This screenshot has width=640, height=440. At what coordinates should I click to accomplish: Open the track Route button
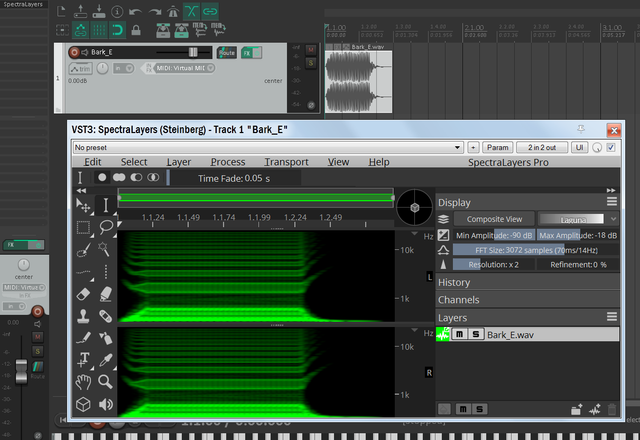(x=227, y=52)
